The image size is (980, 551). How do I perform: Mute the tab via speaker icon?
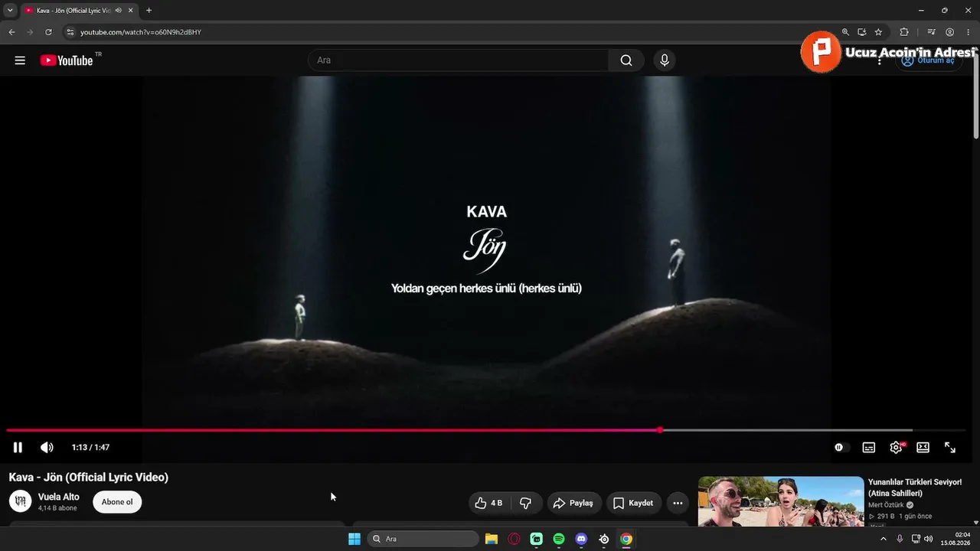[118, 11]
